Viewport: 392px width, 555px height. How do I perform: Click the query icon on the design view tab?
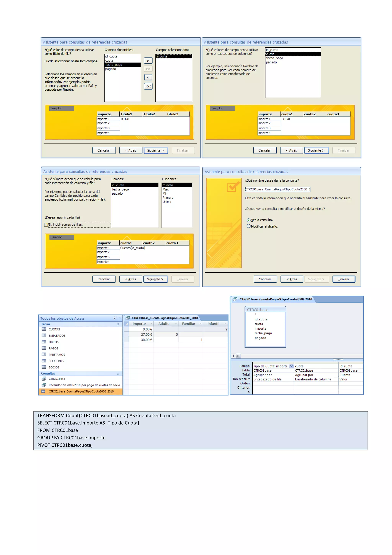coord(235,299)
